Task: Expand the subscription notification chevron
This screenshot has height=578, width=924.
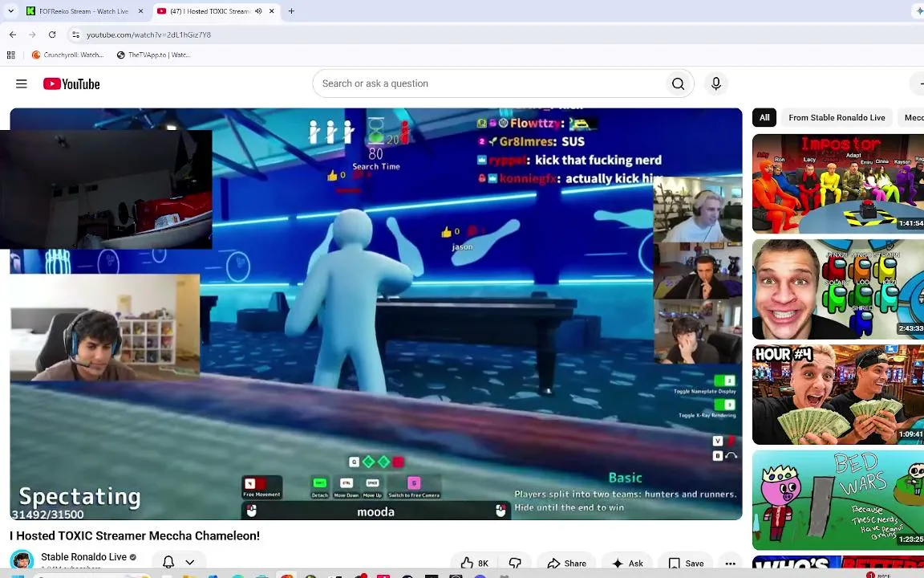Action: click(190, 562)
